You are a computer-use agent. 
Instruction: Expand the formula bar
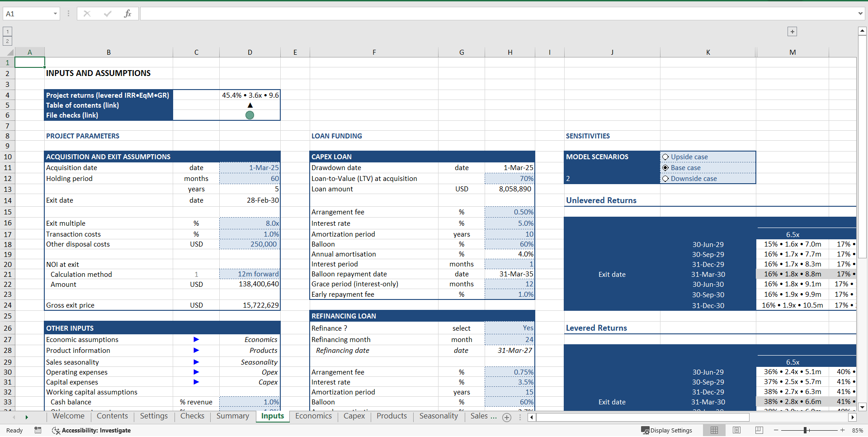point(860,14)
